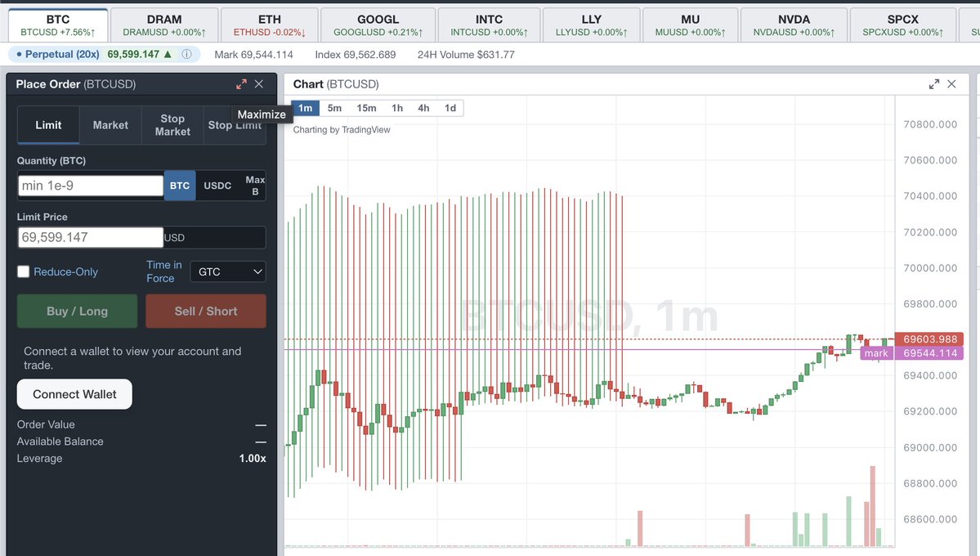Screen dimensions: 980x556
Task: Click the 69544.114 mark price tag
Action: coord(930,353)
